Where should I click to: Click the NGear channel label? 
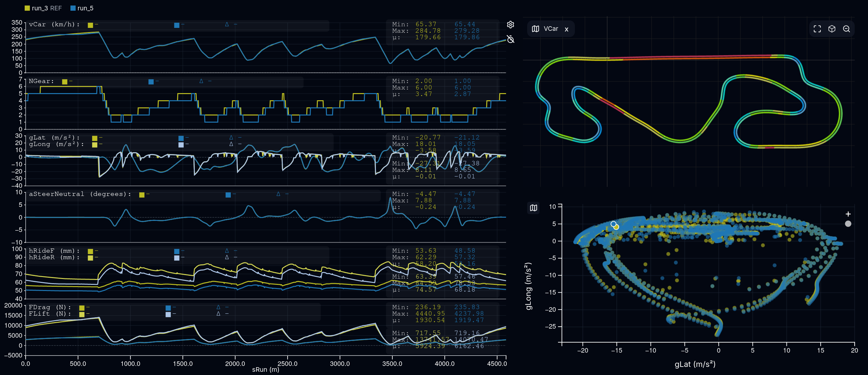(42, 81)
